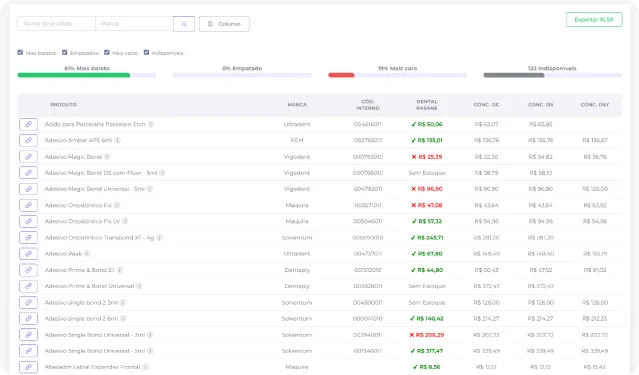Sort by MARCA column header
This screenshot has height=375, width=639.
[297, 105]
